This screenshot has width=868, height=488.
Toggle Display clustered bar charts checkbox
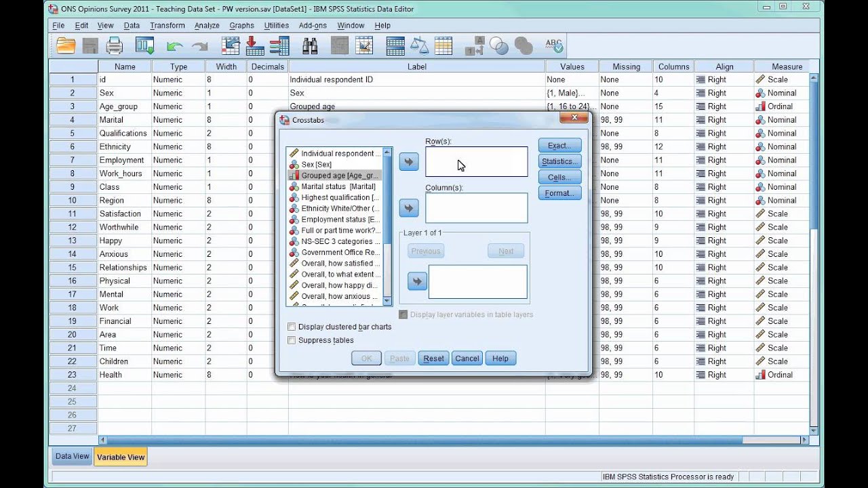(x=292, y=327)
